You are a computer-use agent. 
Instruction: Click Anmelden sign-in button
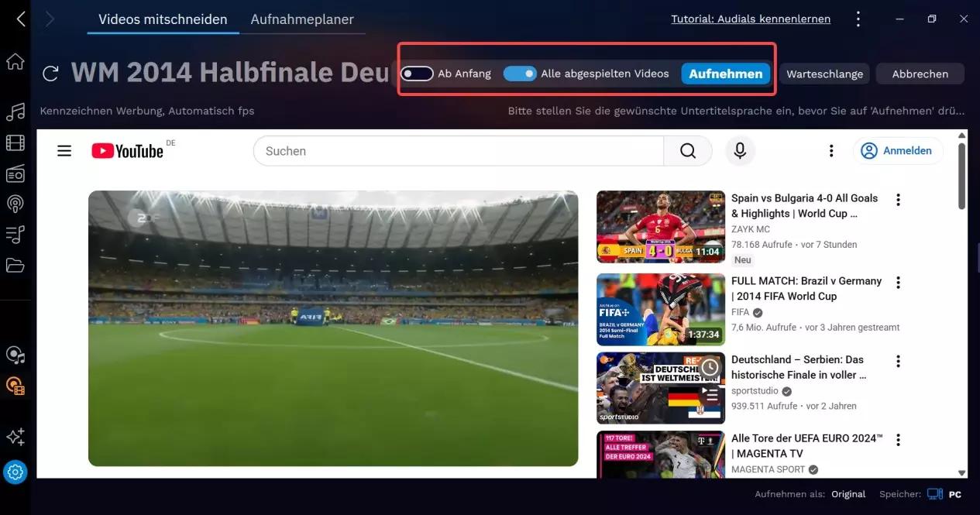(x=899, y=151)
